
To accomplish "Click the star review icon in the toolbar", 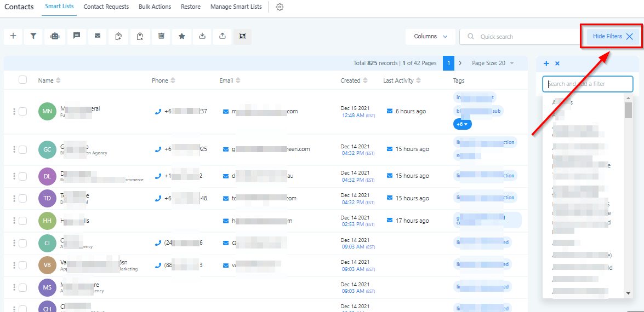I will point(182,36).
